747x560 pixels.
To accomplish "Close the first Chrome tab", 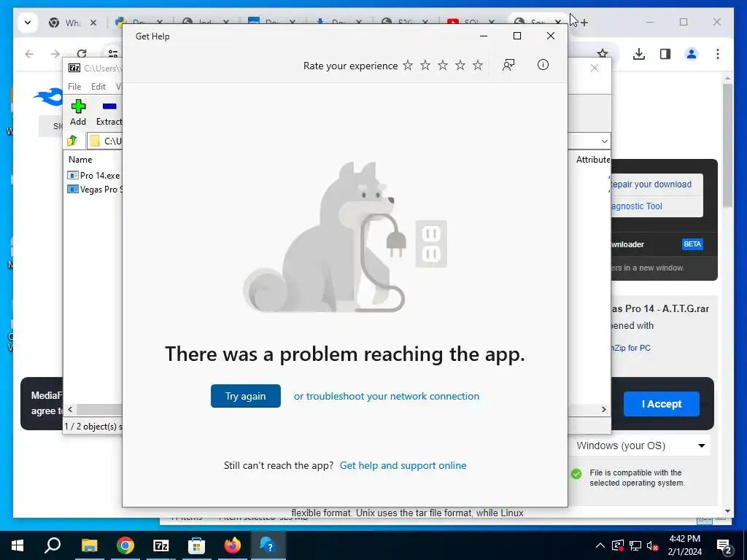I will (93, 23).
